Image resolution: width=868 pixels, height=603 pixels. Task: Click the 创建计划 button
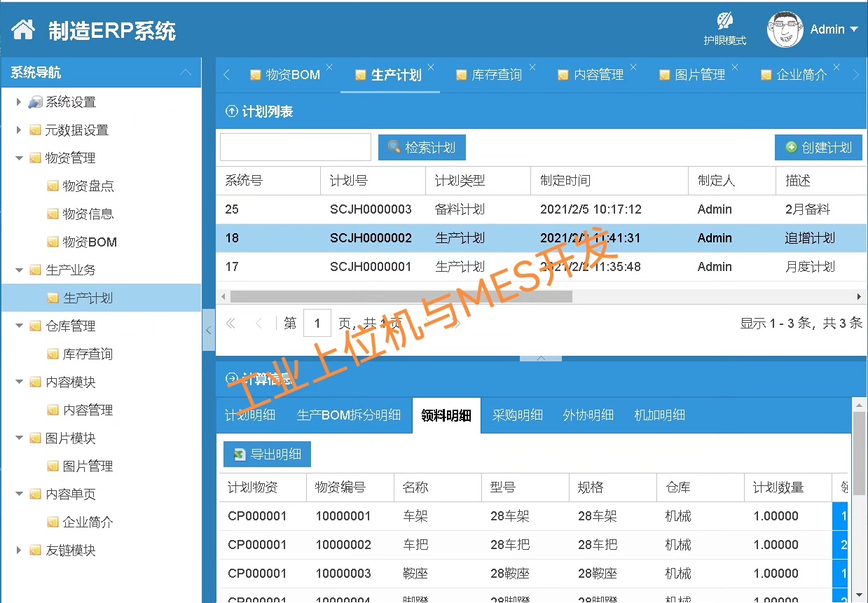coord(818,148)
